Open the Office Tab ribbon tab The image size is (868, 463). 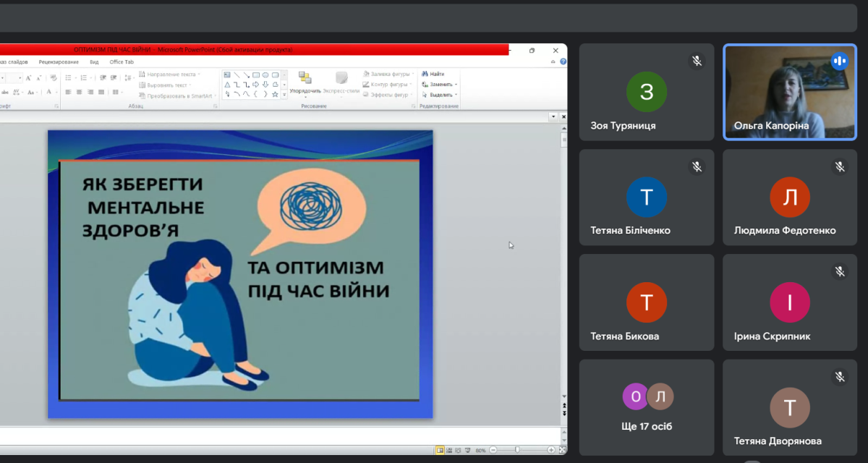[x=122, y=61]
